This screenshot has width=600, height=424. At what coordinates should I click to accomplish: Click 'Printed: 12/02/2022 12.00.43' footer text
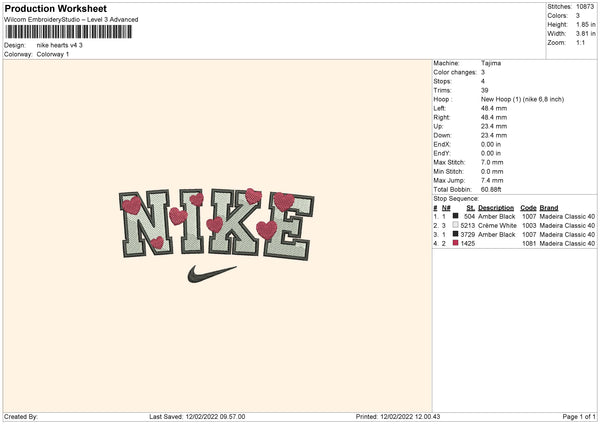(398, 417)
